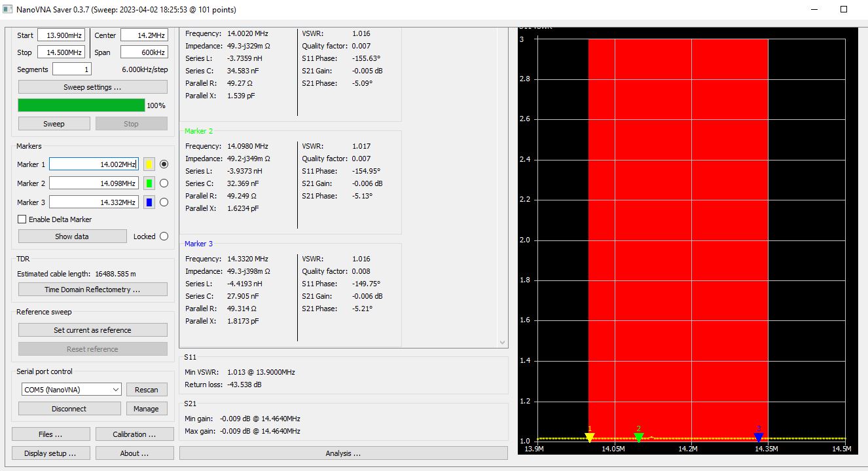Screen dimensions: 868x471
Task: Open the Sweep settings dialog
Action: 92,87
